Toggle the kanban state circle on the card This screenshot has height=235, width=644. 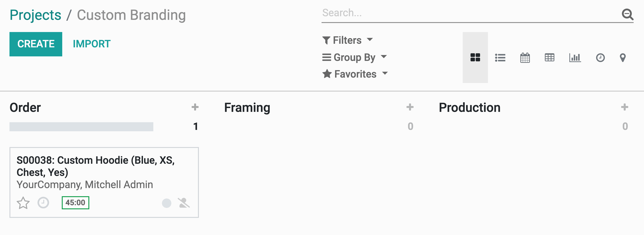point(166,203)
